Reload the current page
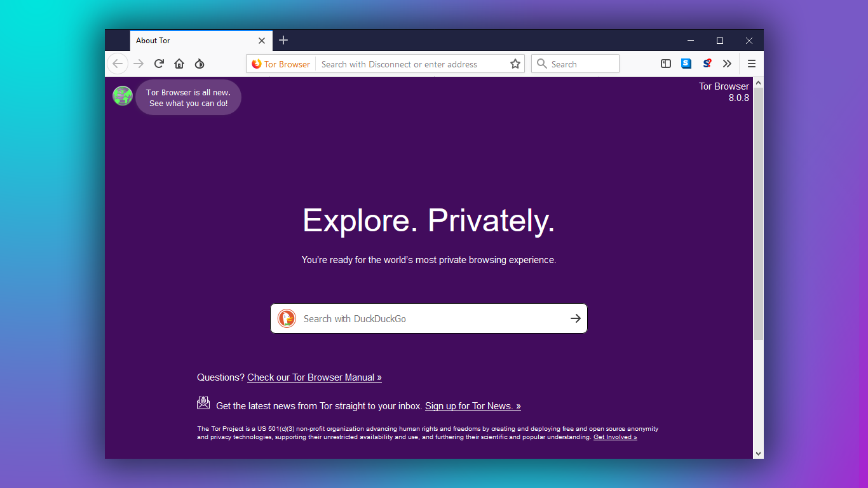This screenshot has height=488, width=868. (159, 64)
